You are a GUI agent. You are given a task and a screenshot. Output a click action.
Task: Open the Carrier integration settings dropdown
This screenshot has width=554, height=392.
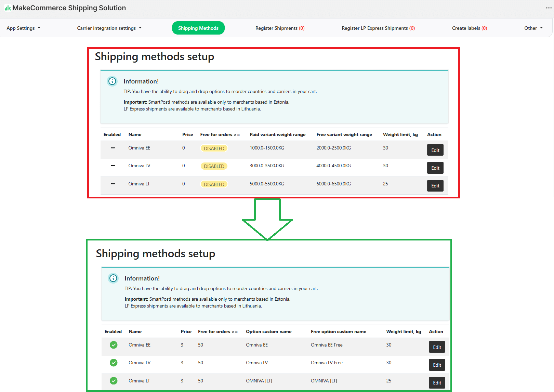pyautogui.click(x=109, y=28)
